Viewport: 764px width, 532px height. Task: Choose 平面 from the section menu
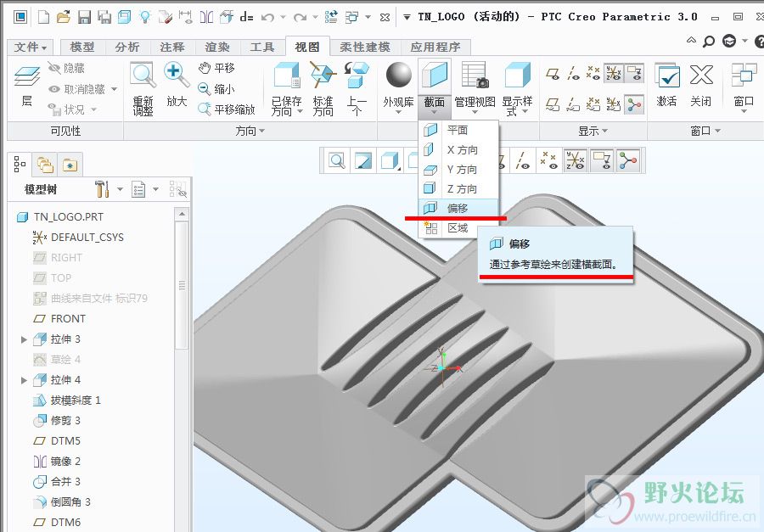pyautogui.click(x=458, y=130)
